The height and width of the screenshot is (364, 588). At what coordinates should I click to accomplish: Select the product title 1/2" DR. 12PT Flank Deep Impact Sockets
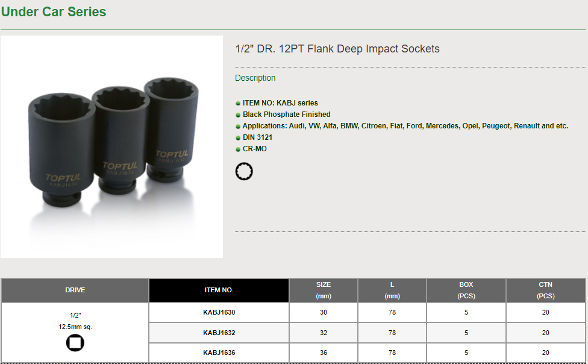click(337, 49)
